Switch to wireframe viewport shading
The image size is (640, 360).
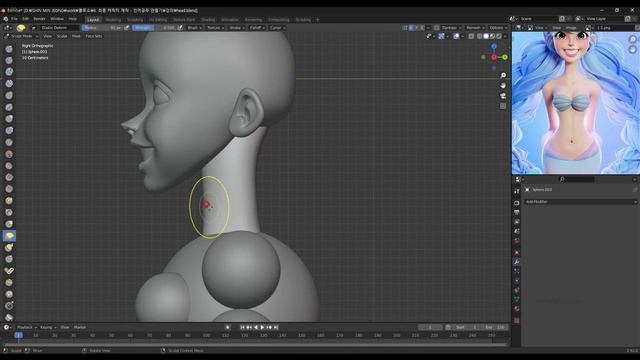click(479, 36)
